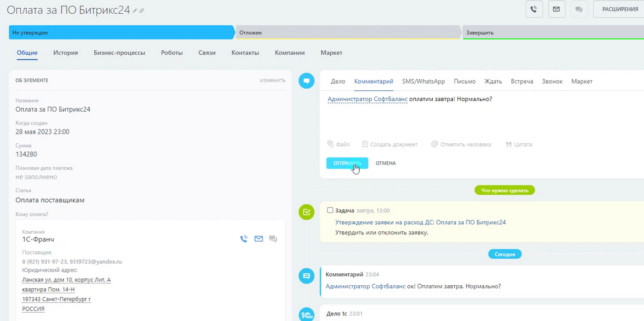This screenshot has width=644, height=321.
Task: Select the Звонок activity tab
Action: point(552,81)
